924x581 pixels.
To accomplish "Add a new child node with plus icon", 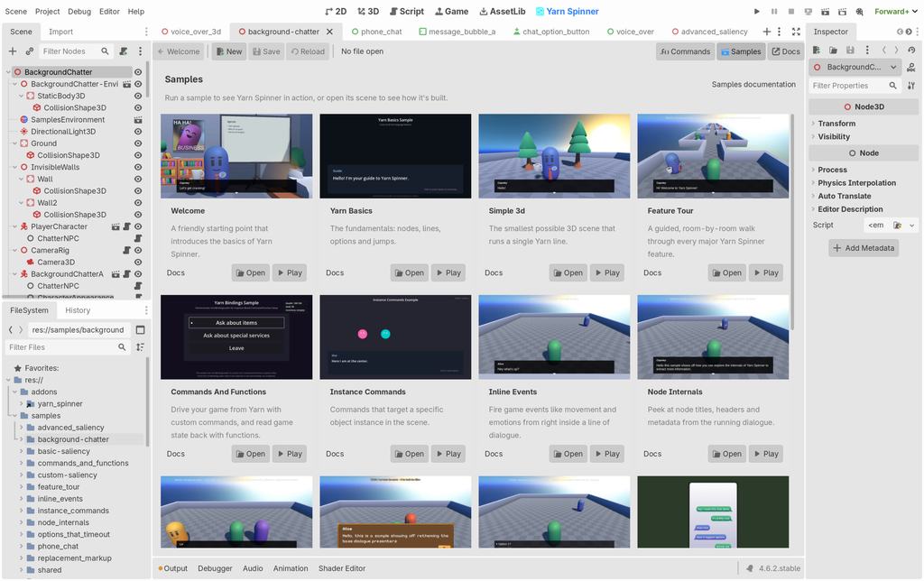I will tap(13, 51).
